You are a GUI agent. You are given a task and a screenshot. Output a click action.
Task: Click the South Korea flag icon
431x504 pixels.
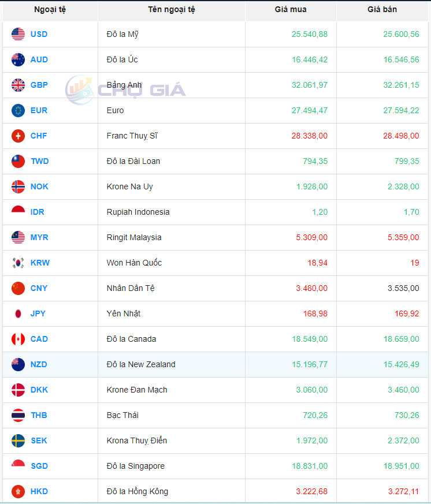point(18,263)
